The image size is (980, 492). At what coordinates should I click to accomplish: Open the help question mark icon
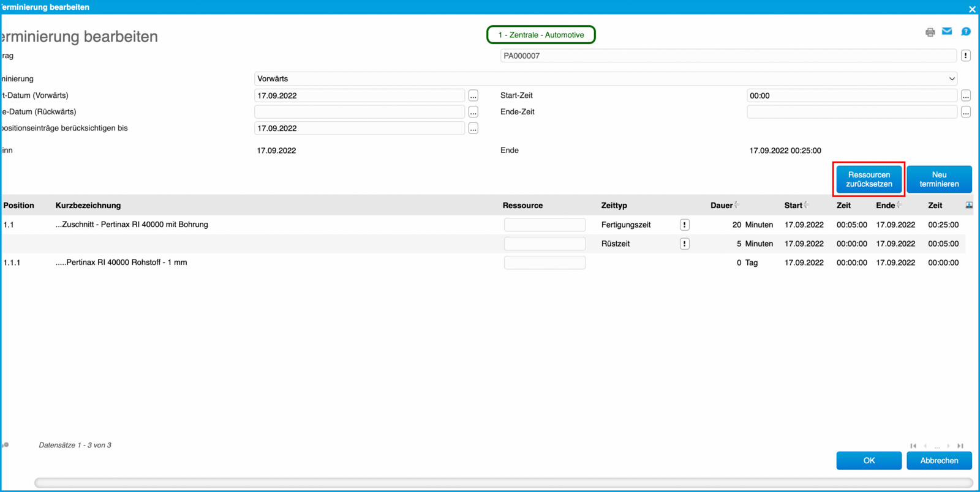(966, 31)
